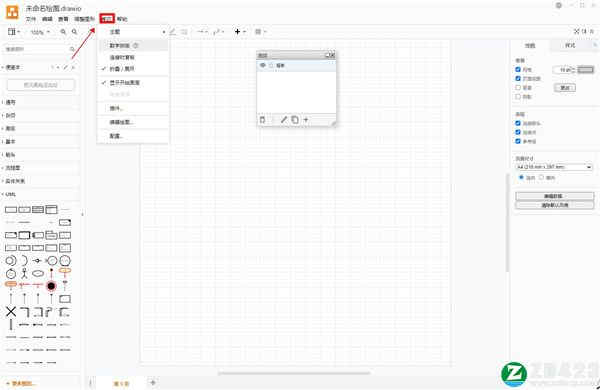The image size is (600, 390).
Task: Open the Help menu
Action: [x=122, y=19]
